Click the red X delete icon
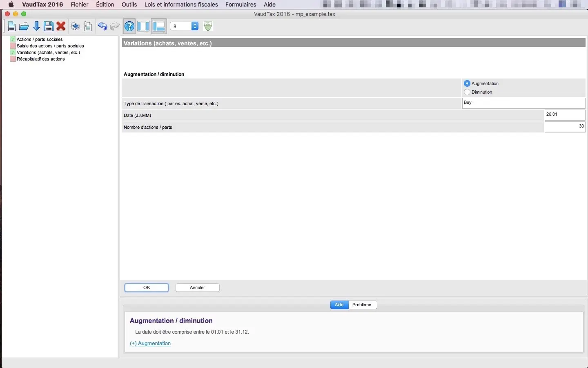 pyautogui.click(x=61, y=27)
